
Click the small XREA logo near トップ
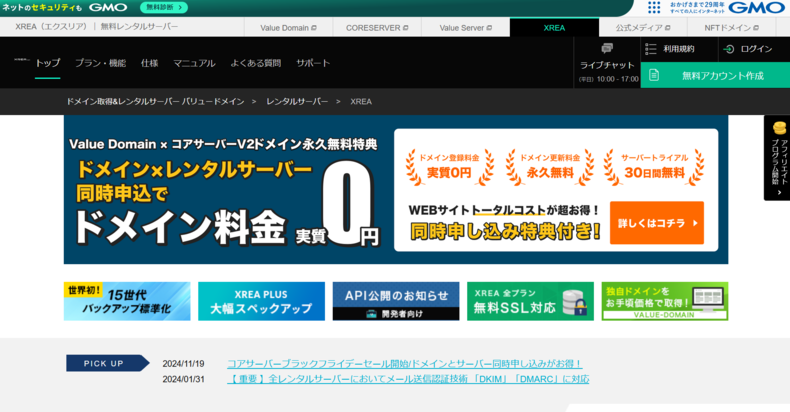pos(21,59)
